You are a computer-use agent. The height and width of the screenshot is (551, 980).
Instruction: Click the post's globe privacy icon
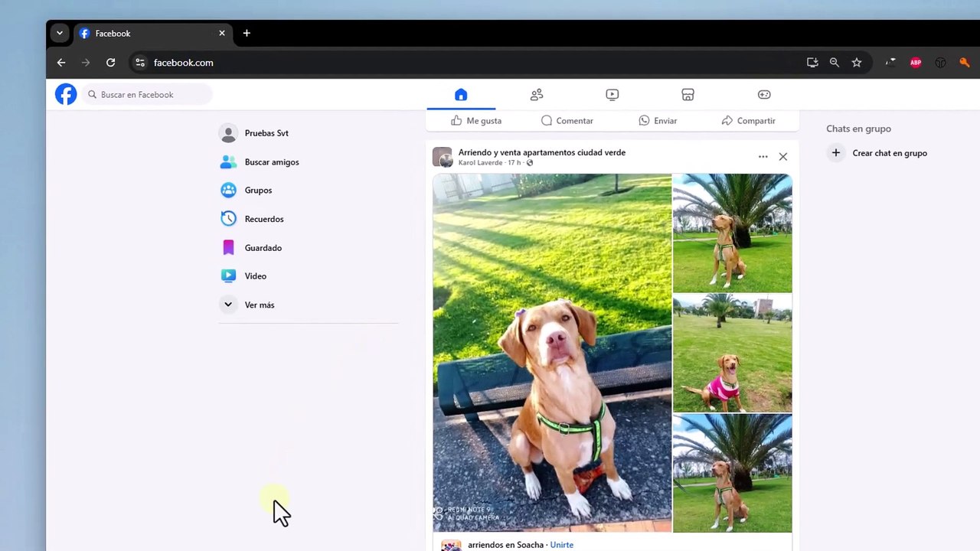tap(529, 163)
